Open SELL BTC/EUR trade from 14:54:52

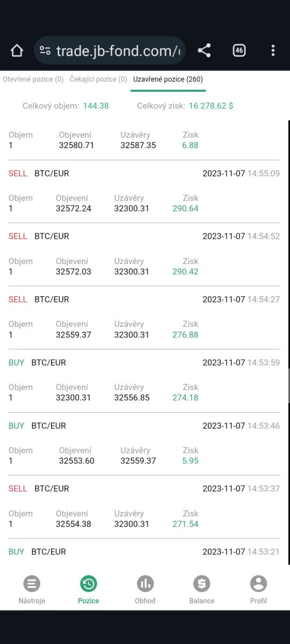click(144, 254)
